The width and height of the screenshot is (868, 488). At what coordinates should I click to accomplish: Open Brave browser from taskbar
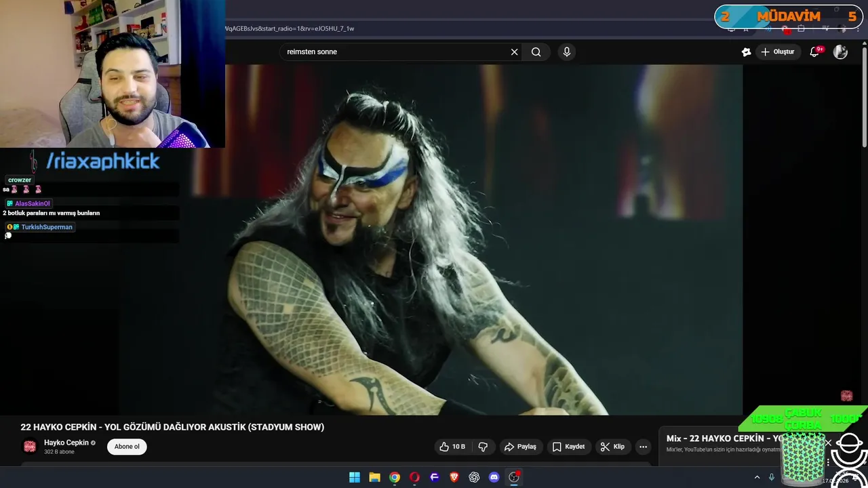(x=454, y=477)
